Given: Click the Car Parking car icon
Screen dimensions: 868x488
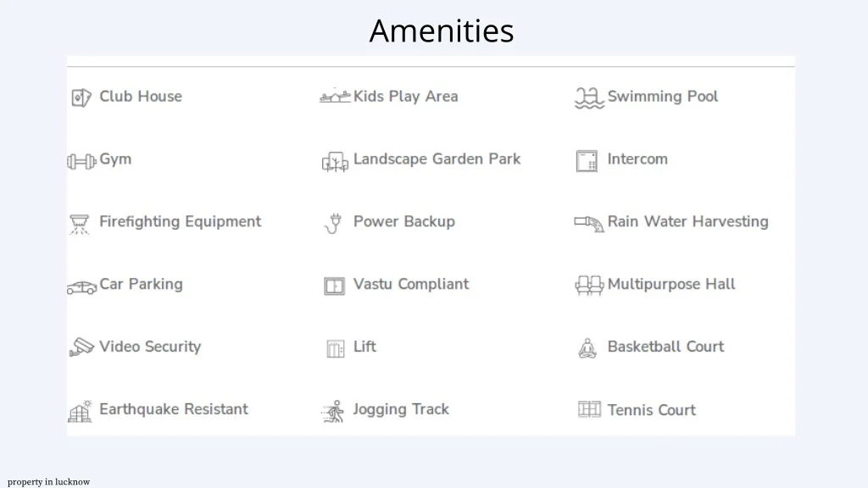Looking at the screenshot, I should (x=81, y=287).
